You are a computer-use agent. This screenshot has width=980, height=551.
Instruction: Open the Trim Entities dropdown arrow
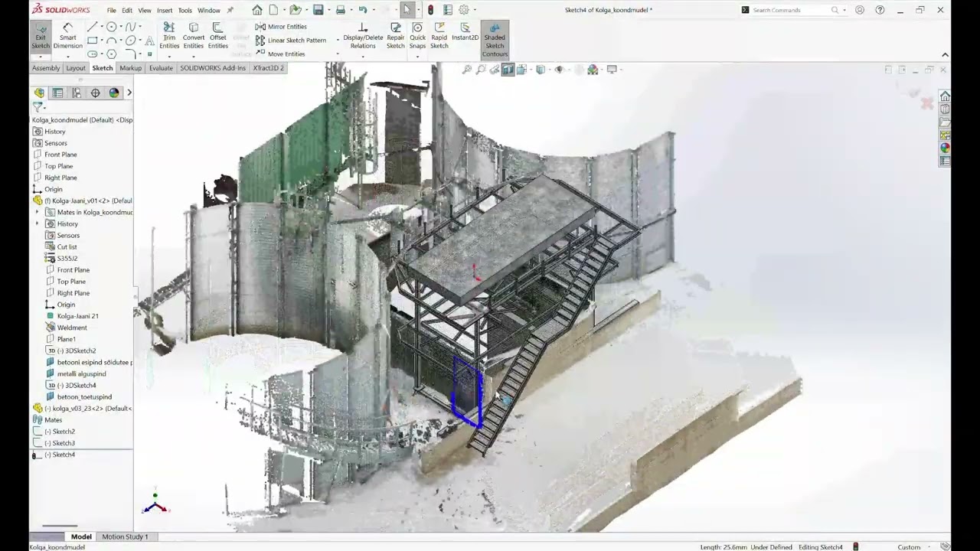pyautogui.click(x=169, y=55)
